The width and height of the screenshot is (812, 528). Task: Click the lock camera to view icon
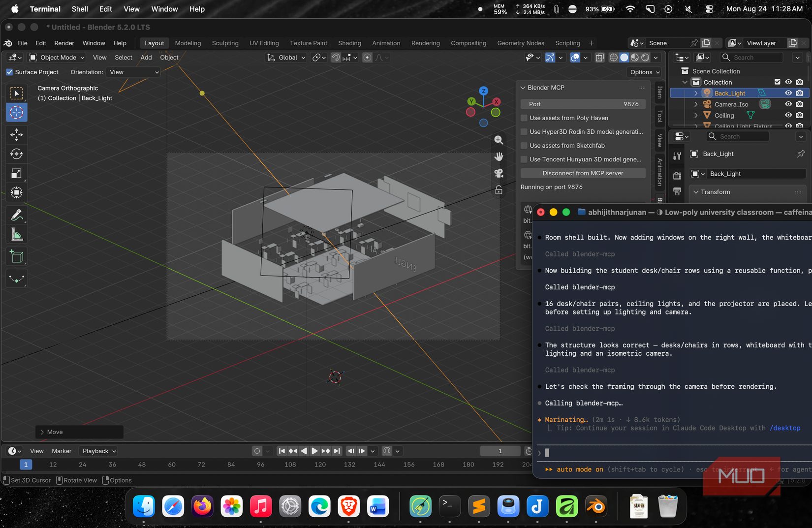tap(499, 190)
